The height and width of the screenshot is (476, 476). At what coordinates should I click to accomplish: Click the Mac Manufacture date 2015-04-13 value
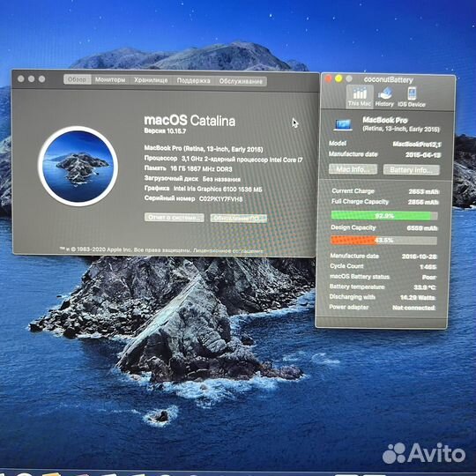tap(423, 155)
